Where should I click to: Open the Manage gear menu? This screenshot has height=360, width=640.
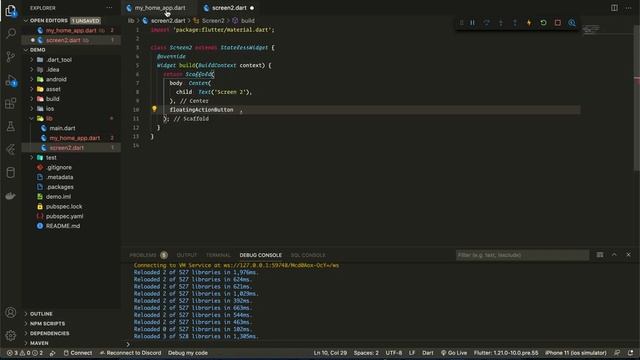coord(11,335)
